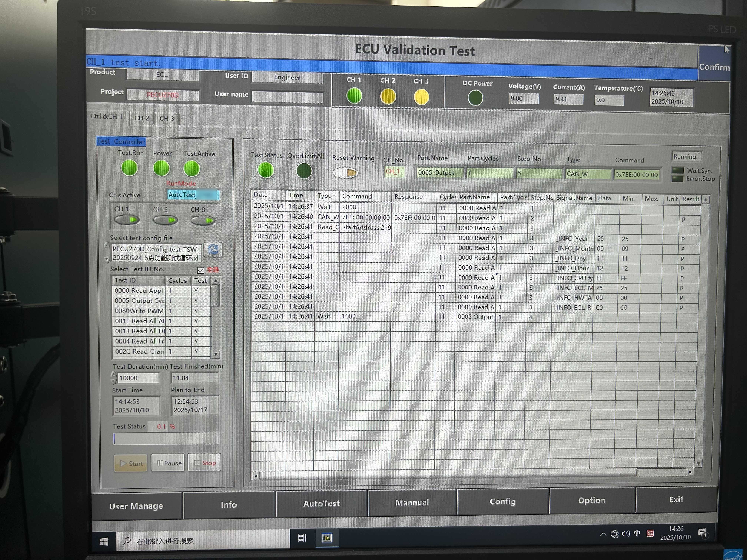
Task: Click Test Duration stepper arrows
Action: pyautogui.click(x=114, y=378)
